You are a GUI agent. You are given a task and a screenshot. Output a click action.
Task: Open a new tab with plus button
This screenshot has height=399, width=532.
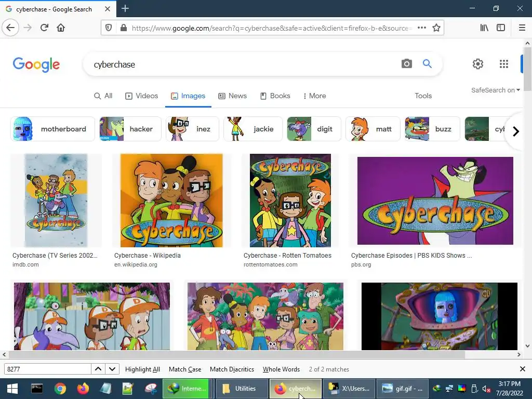[x=125, y=8]
